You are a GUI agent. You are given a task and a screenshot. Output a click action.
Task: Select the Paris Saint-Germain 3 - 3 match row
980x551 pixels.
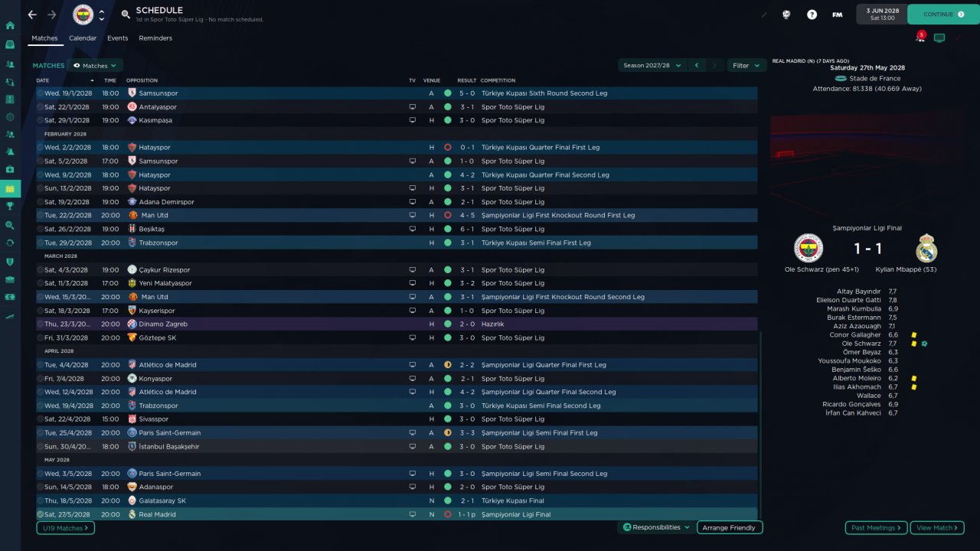pos(397,433)
